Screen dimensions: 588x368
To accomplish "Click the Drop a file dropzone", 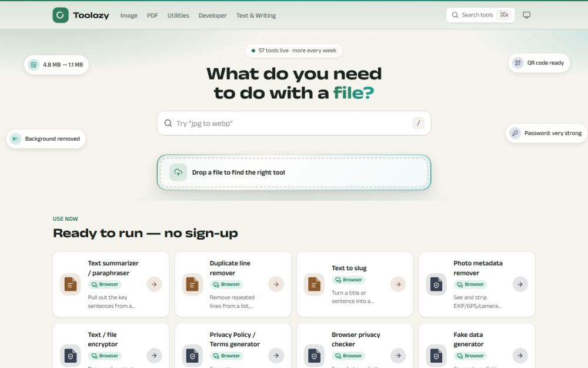I will point(293,173).
